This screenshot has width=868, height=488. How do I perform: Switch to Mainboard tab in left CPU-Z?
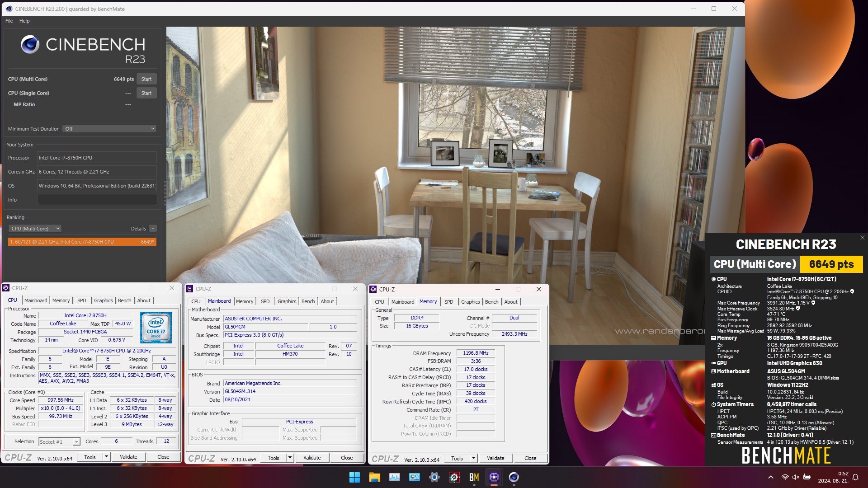click(x=36, y=300)
